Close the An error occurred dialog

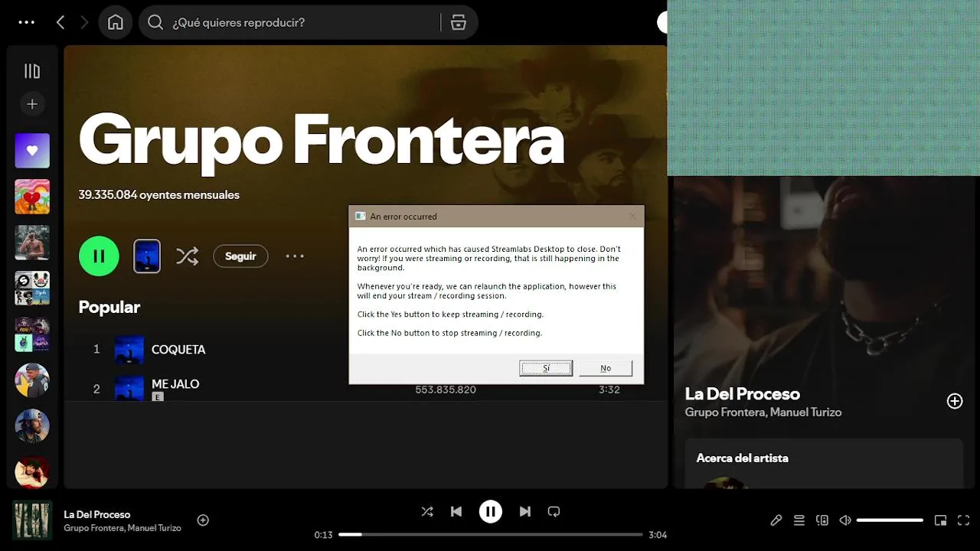tap(632, 217)
